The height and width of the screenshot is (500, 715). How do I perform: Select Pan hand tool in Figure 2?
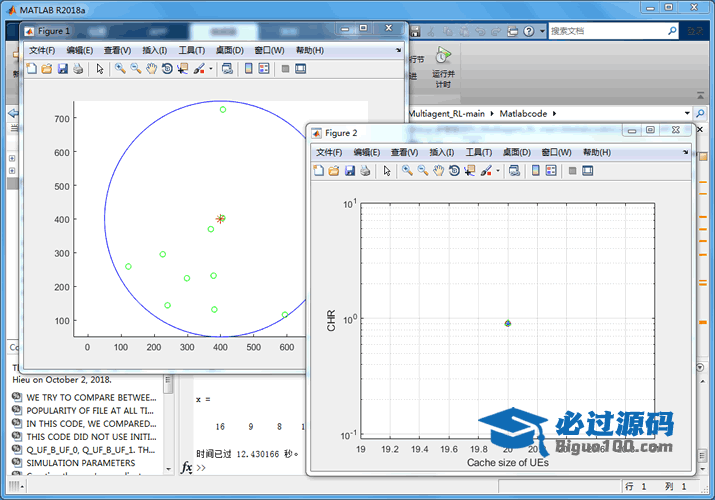point(439,171)
